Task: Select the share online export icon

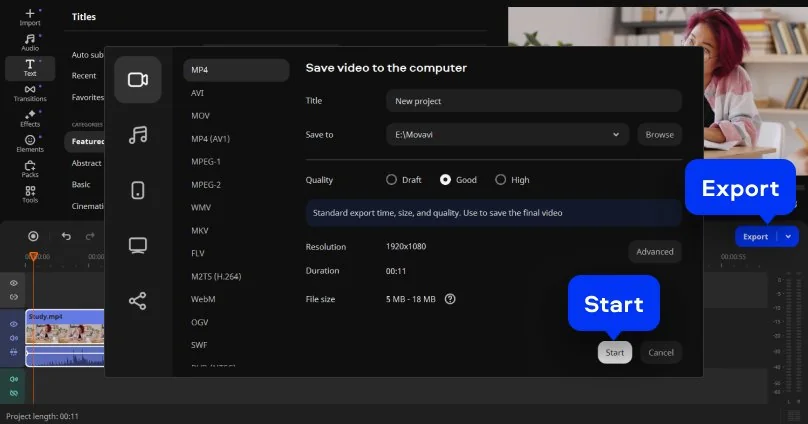Action: coord(138,301)
